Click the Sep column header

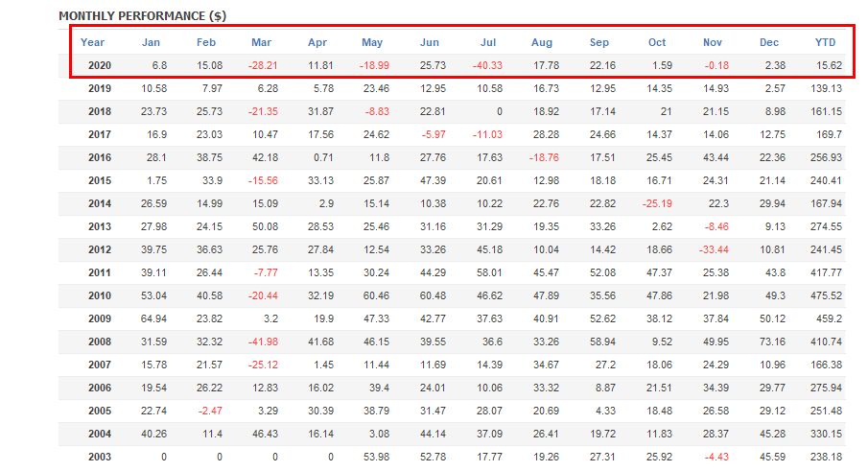coord(598,42)
